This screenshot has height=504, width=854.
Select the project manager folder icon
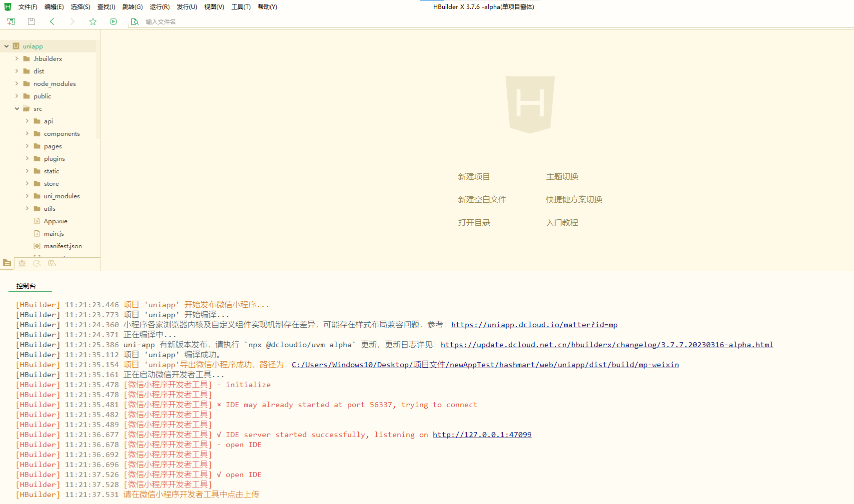point(7,263)
